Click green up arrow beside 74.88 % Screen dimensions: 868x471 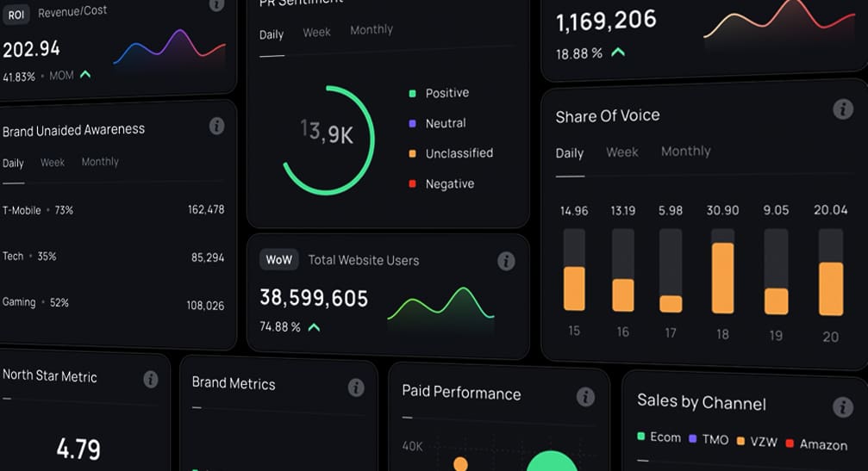315,327
